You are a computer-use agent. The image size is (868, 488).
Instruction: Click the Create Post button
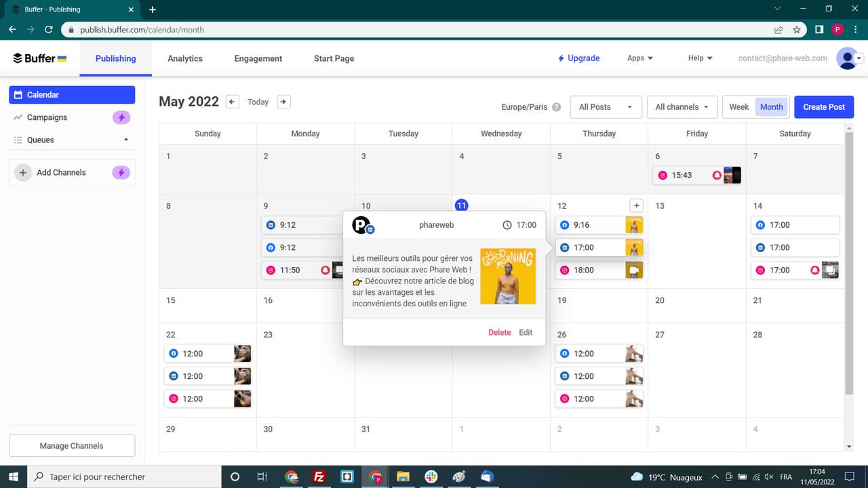tap(824, 107)
